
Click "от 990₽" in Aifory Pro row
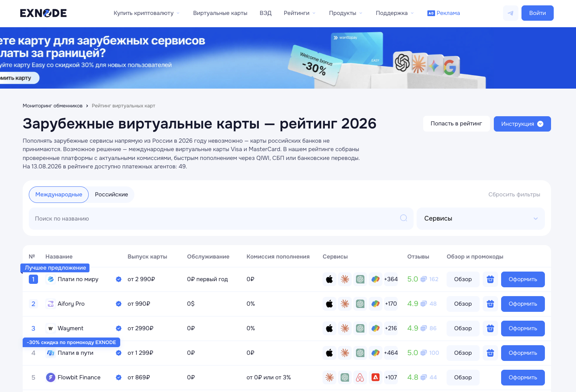coord(139,304)
